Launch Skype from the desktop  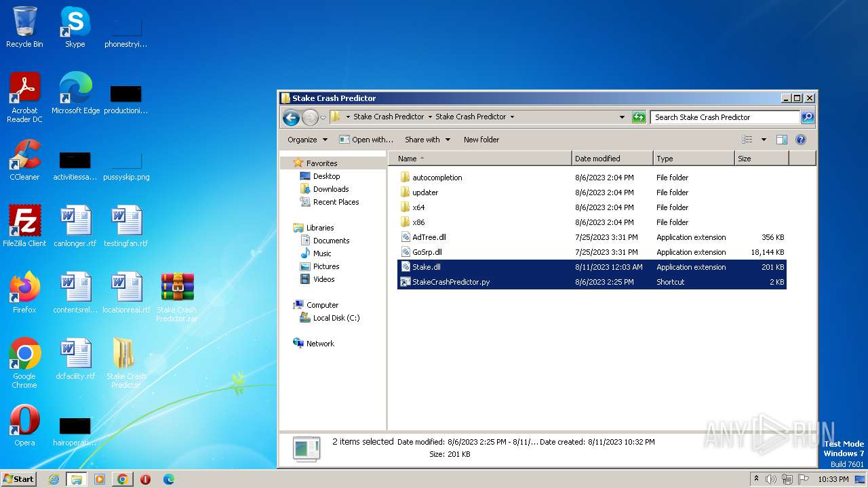(75, 27)
